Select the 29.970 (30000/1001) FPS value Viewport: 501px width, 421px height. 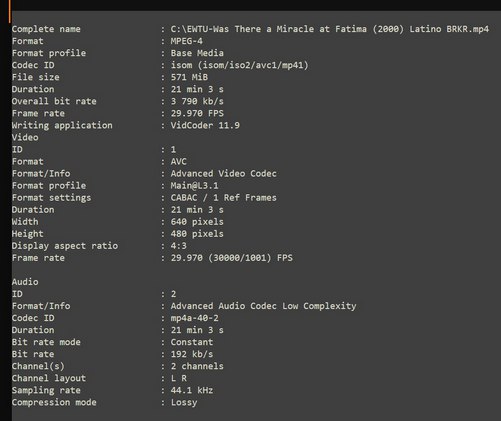[x=232, y=258]
